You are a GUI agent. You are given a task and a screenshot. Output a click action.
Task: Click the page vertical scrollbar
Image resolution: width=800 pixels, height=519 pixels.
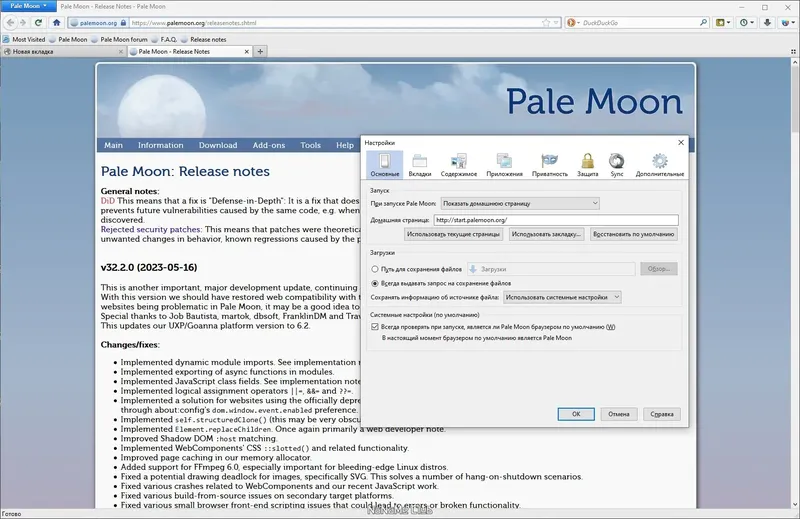pos(794,283)
